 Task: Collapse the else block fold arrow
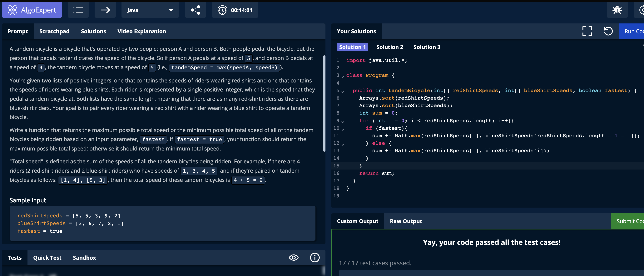click(343, 144)
